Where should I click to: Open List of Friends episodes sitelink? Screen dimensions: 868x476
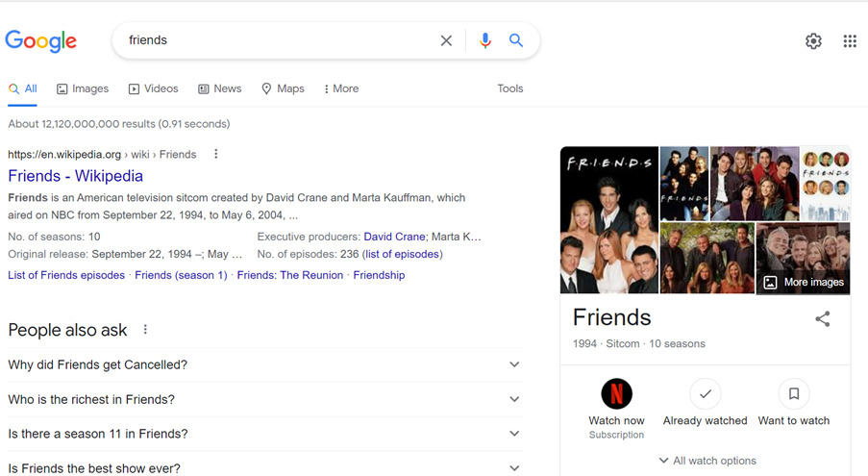point(66,275)
